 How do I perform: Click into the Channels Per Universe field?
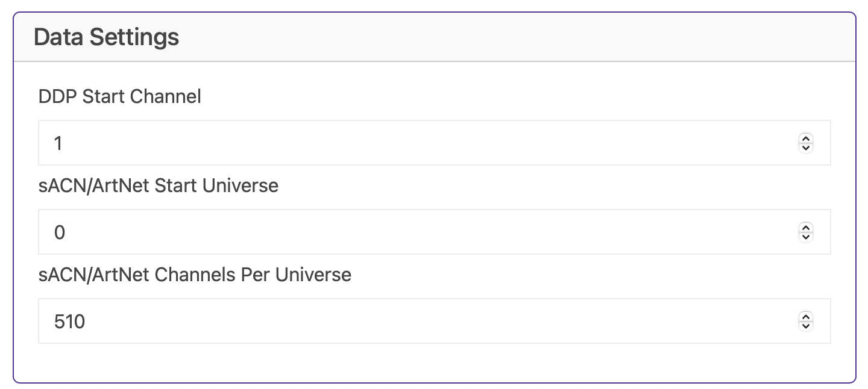point(435,321)
